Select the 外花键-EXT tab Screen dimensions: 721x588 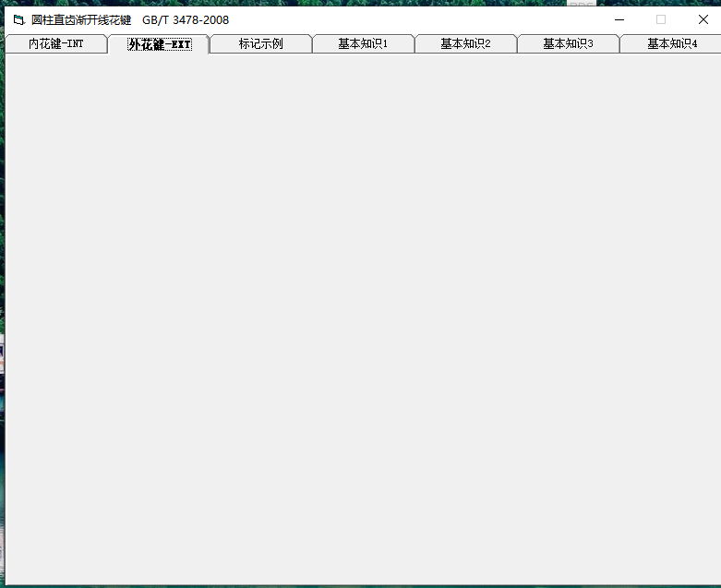(159, 44)
